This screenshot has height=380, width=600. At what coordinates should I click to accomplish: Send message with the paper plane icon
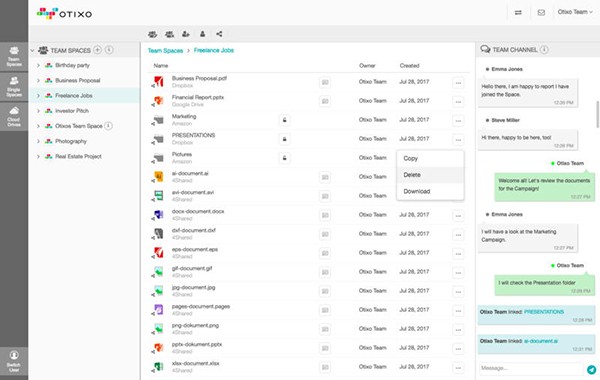pos(592,369)
